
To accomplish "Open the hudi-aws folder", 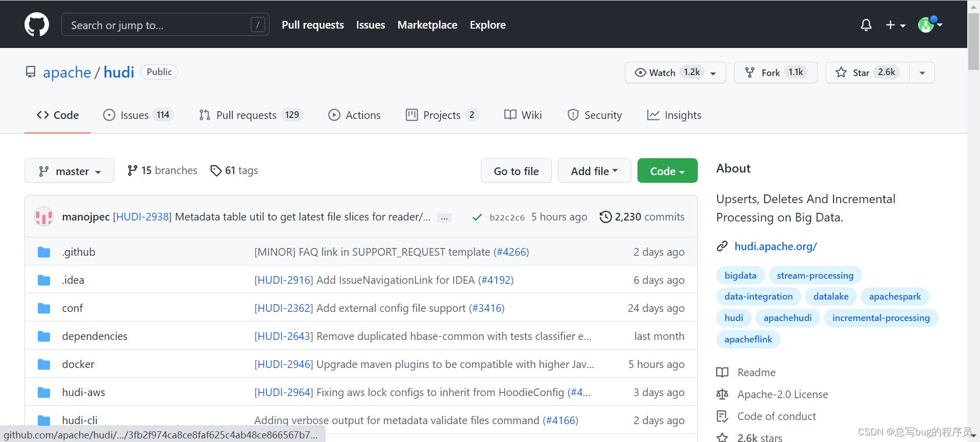I will tap(83, 392).
